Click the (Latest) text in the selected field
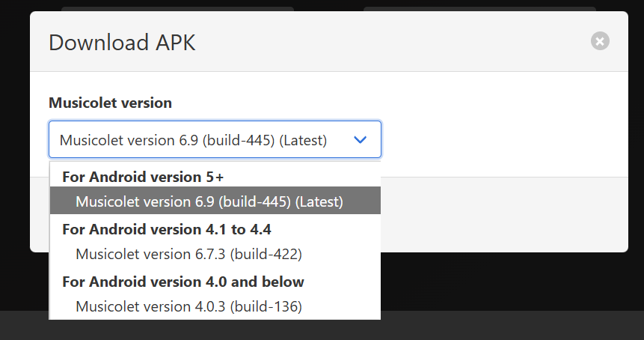Viewport: 644px width, 340px height. [x=303, y=140]
